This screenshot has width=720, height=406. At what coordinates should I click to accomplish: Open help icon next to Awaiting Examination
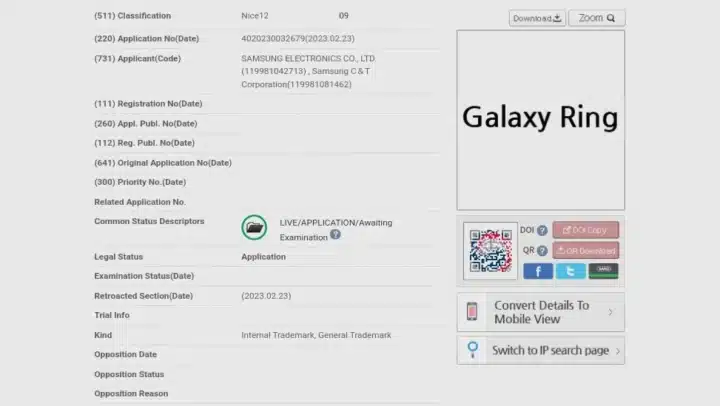pos(335,235)
